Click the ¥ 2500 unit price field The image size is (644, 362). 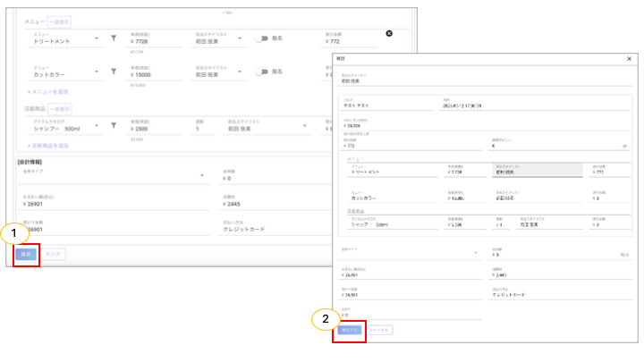coord(154,126)
